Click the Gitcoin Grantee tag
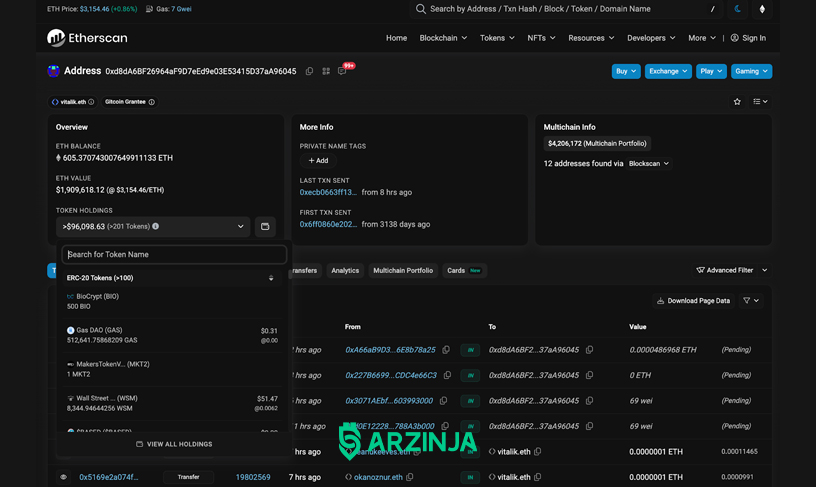The image size is (816, 487). 130,102
